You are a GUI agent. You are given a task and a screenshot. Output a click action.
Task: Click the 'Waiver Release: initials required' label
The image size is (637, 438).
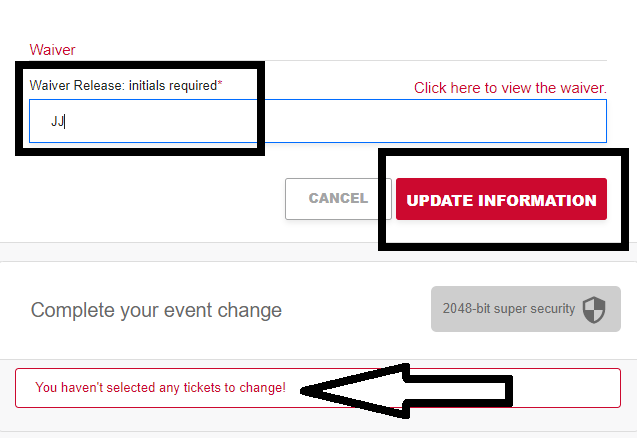pyautogui.click(x=123, y=85)
